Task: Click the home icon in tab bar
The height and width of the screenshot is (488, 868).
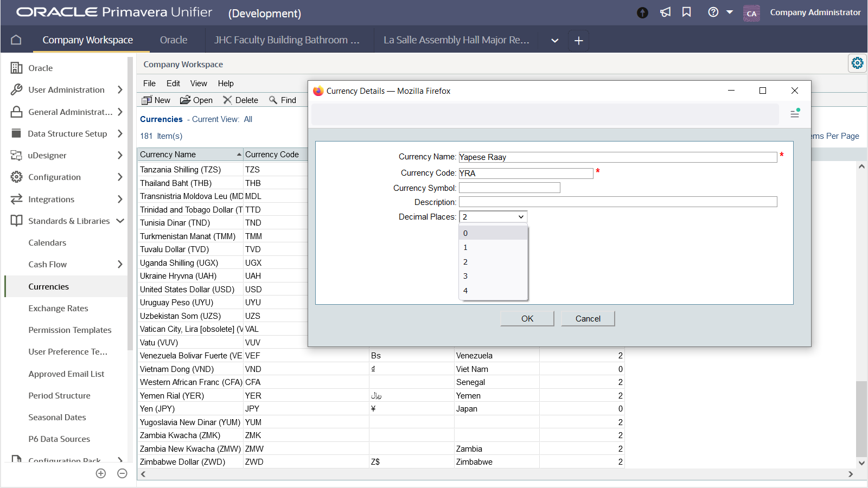Action: [16, 40]
